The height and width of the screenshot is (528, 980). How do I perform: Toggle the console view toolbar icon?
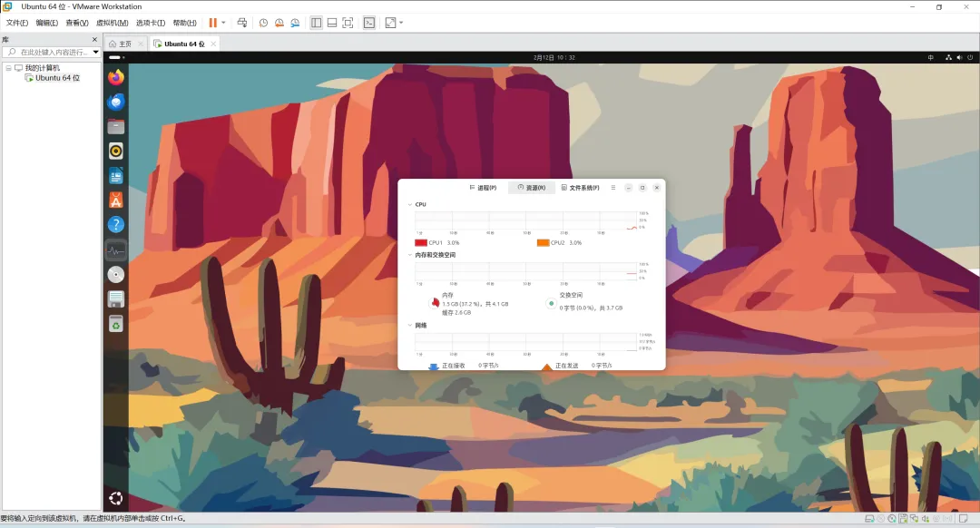369,23
